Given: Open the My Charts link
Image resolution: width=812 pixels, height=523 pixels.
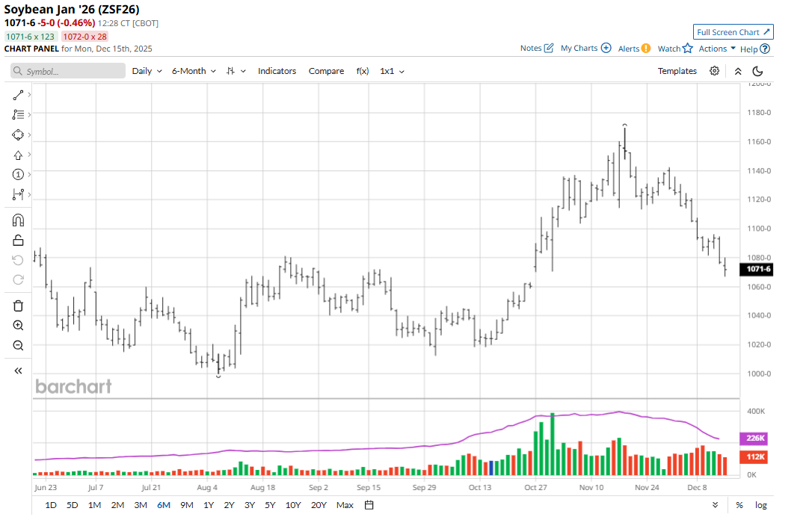Looking at the screenshot, I should (579, 48).
